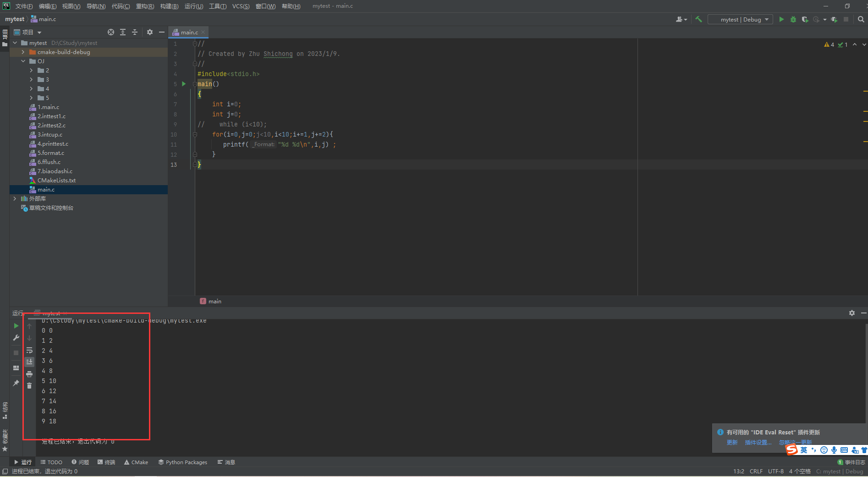Open the VCS(S) menu
Screen dimensions: 868x477
pyautogui.click(x=241, y=6)
